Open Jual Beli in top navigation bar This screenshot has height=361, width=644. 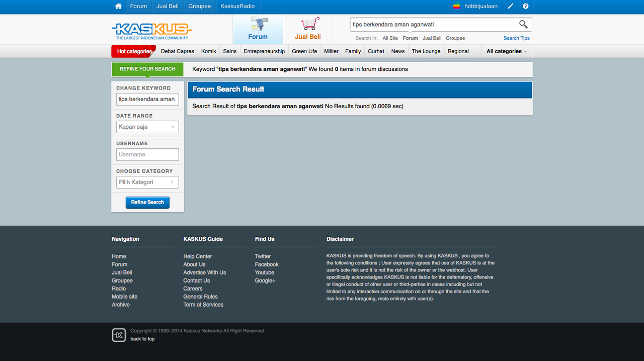(168, 6)
